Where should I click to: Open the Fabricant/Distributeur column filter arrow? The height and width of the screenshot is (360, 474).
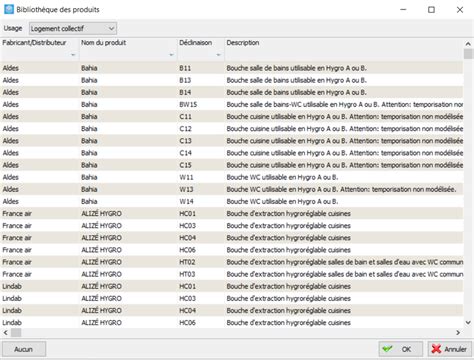73,55
